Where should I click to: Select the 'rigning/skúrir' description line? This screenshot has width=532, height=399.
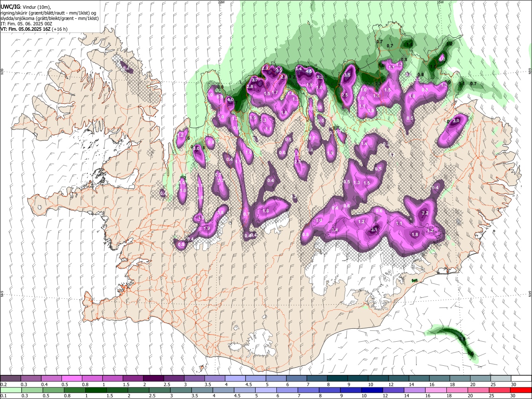point(48,13)
